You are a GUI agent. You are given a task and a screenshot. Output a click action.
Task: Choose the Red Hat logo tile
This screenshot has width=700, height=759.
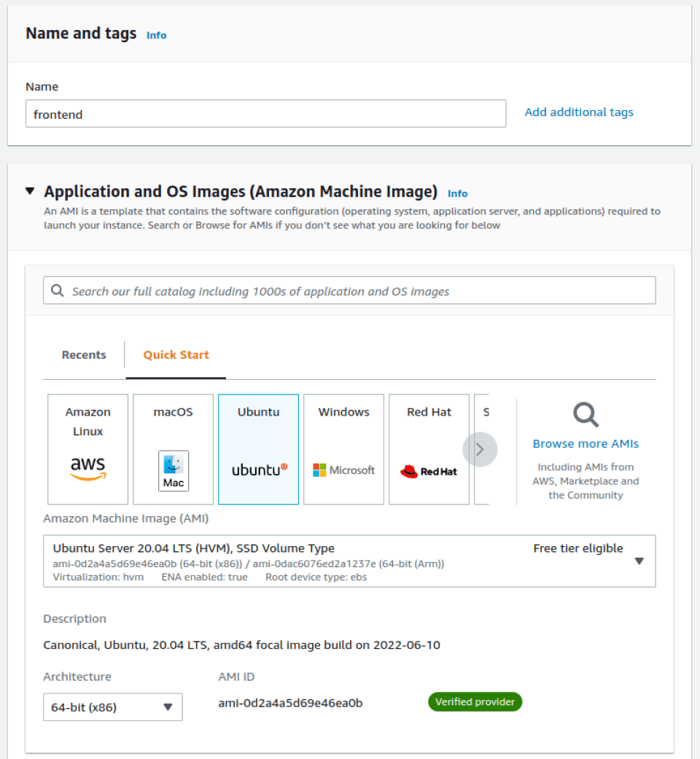429,448
